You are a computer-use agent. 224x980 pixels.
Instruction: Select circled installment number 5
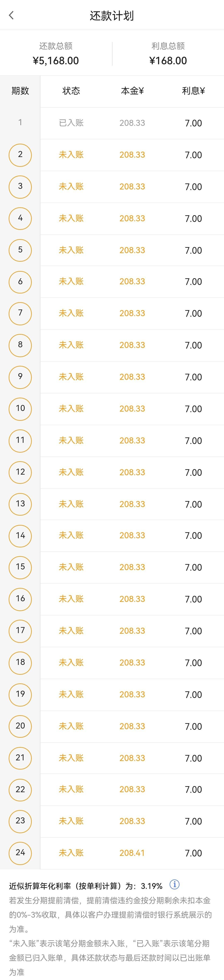[x=20, y=250]
